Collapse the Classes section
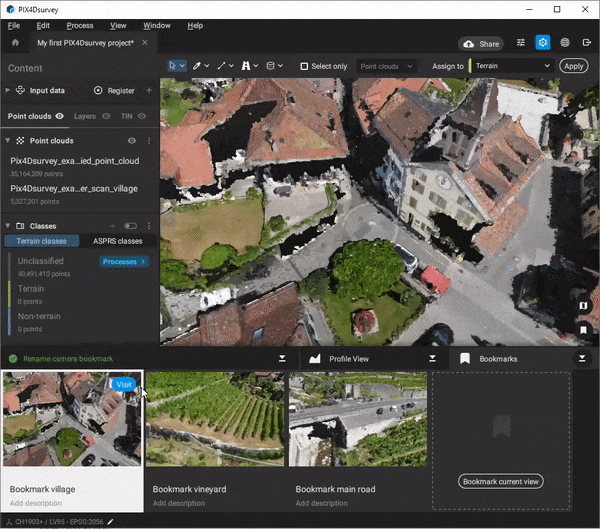The image size is (600, 529). [7, 226]
